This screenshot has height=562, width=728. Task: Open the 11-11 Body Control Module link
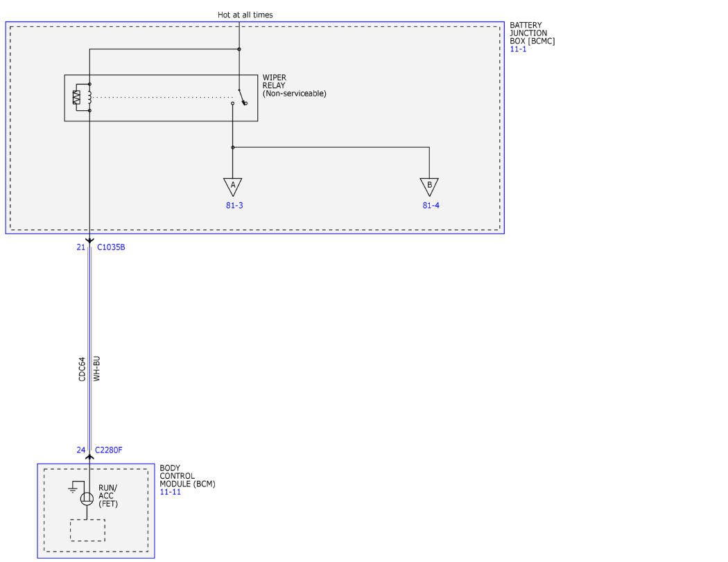tap(171, 492)
